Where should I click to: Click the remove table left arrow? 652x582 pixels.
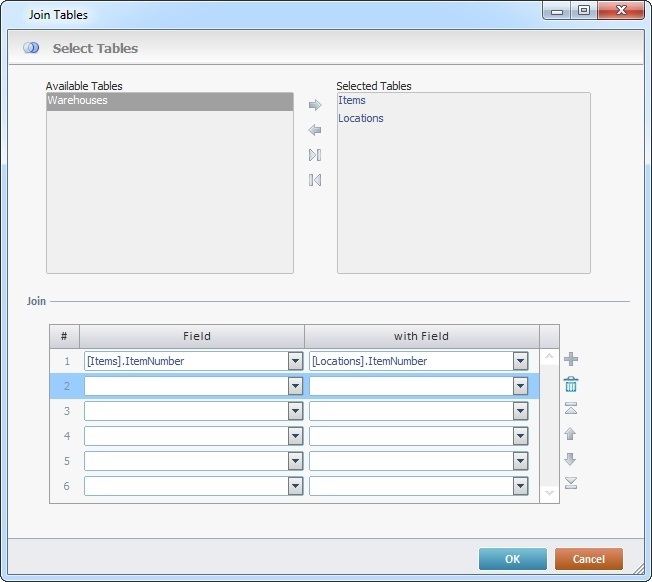point(315,130)
